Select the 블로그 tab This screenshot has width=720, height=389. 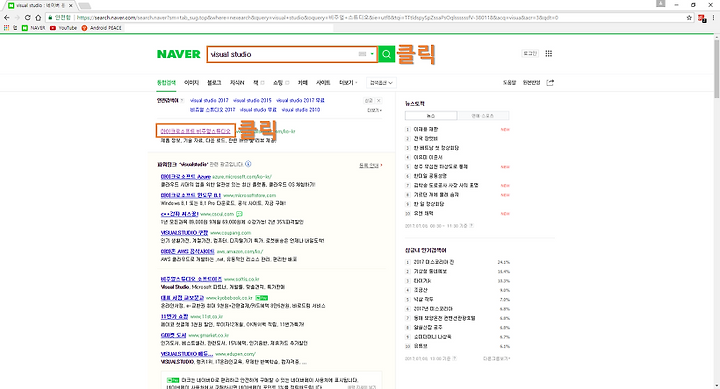click(214, 83)
